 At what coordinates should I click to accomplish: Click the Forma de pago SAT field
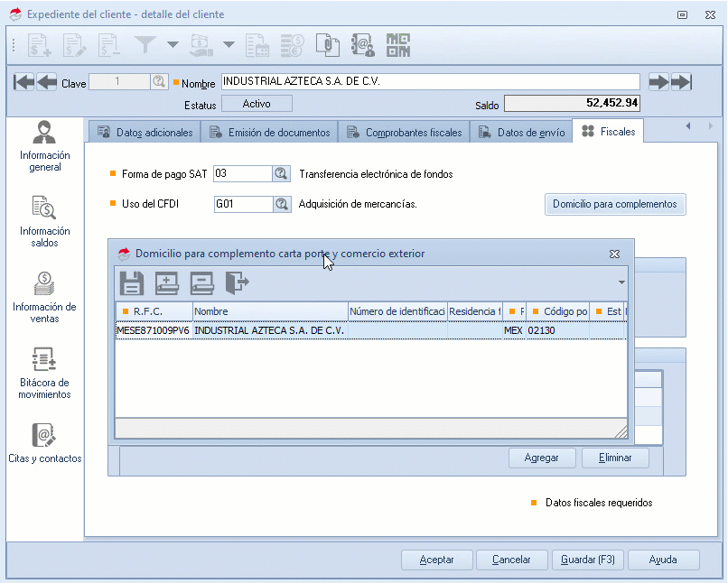[x=242, y=174]
